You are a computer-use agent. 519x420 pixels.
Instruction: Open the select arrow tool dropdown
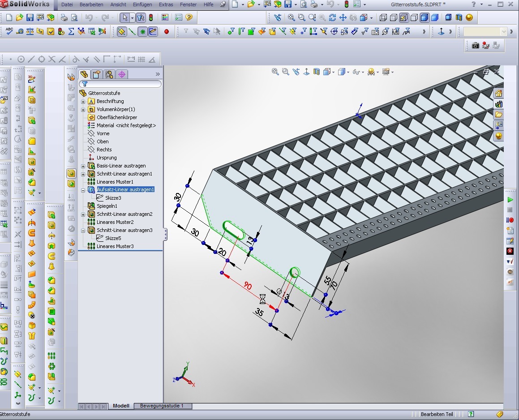point(132,17)
